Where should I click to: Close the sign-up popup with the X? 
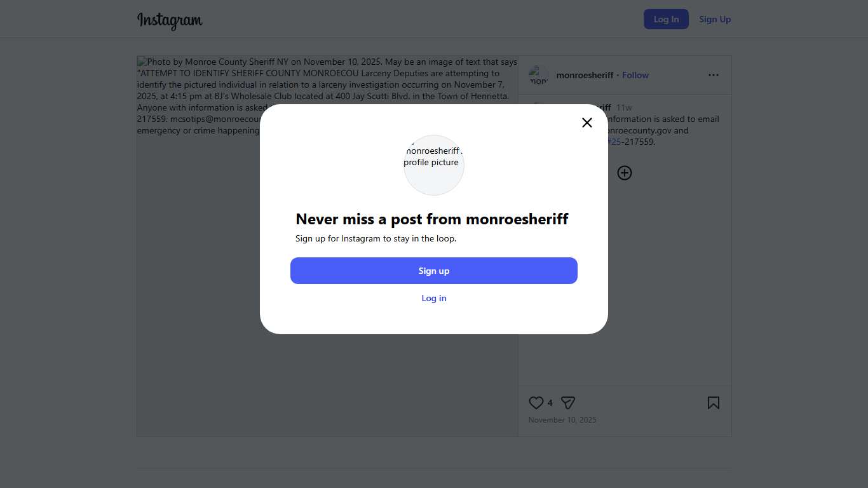tap(587, 123)
